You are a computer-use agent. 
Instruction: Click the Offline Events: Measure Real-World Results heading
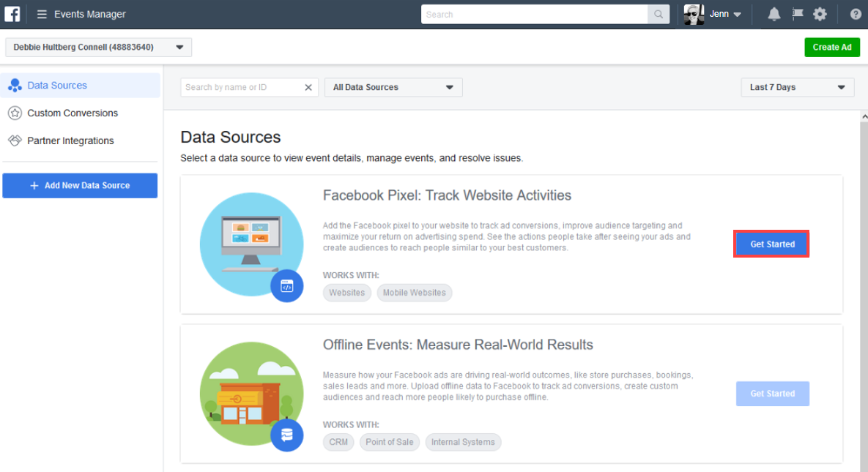[x=458, y=345]
